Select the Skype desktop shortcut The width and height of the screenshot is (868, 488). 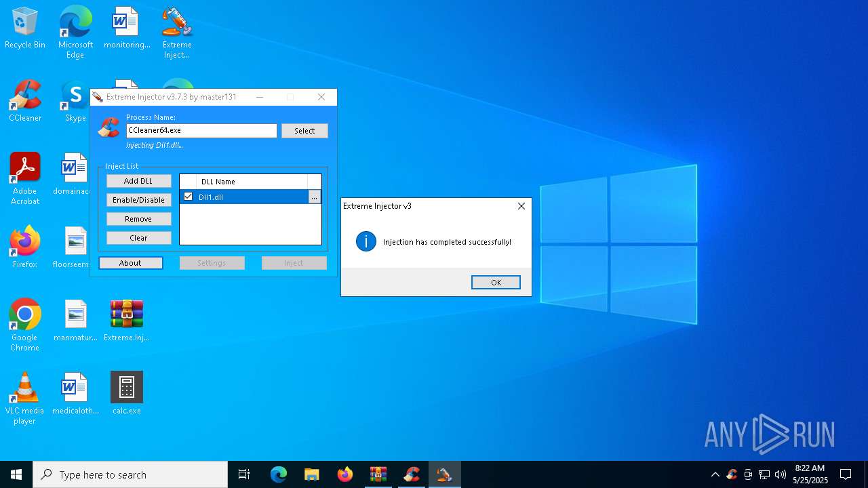click(75, 100)
